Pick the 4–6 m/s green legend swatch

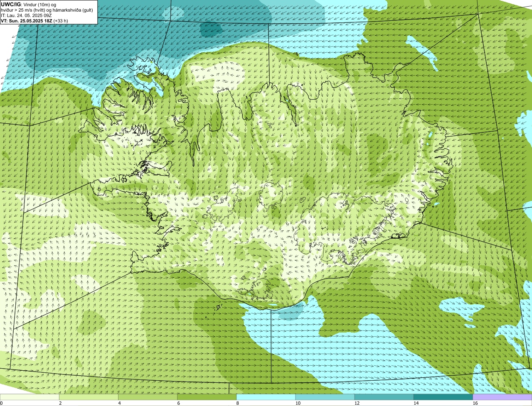[148, 397]
